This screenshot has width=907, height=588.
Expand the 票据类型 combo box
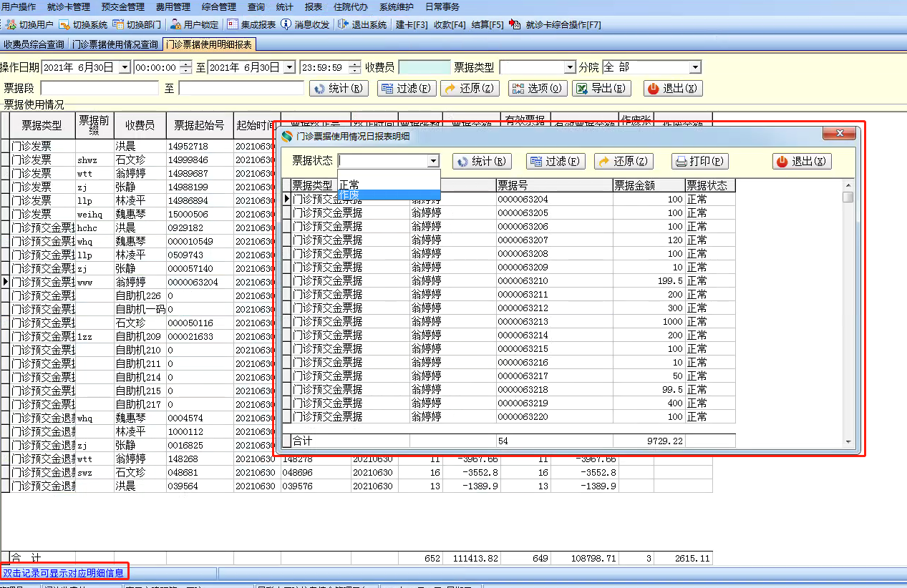click(570, 67)
